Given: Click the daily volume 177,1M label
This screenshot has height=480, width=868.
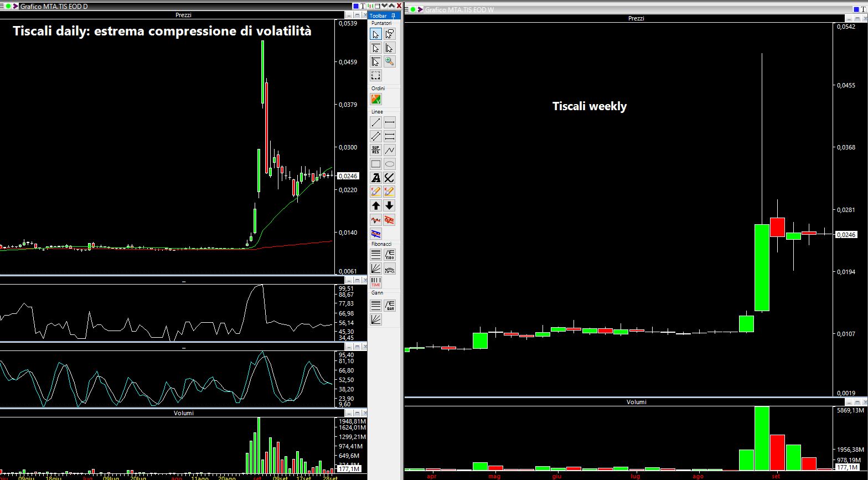Looking at the screenshot, I should [x=349, y=469].
